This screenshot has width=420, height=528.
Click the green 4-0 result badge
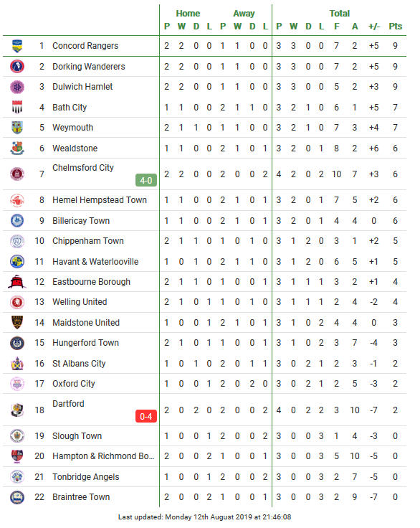pos(146,181)
